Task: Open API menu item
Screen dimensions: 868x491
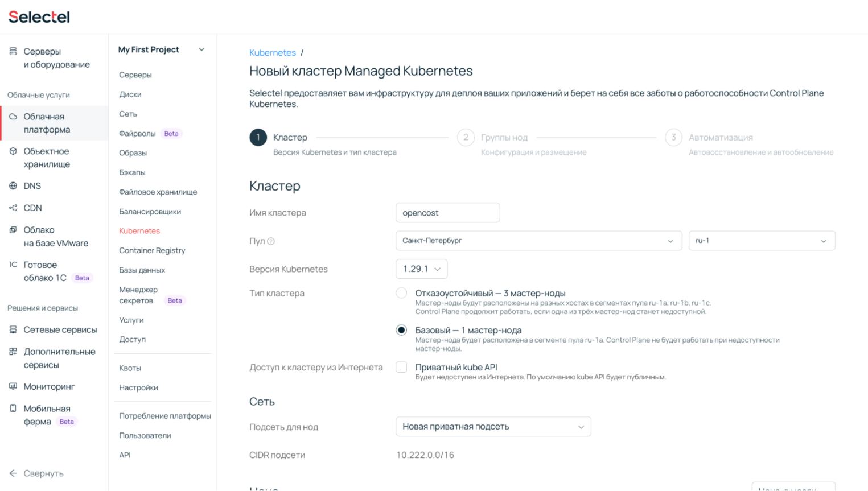Action: click(125, 455)
